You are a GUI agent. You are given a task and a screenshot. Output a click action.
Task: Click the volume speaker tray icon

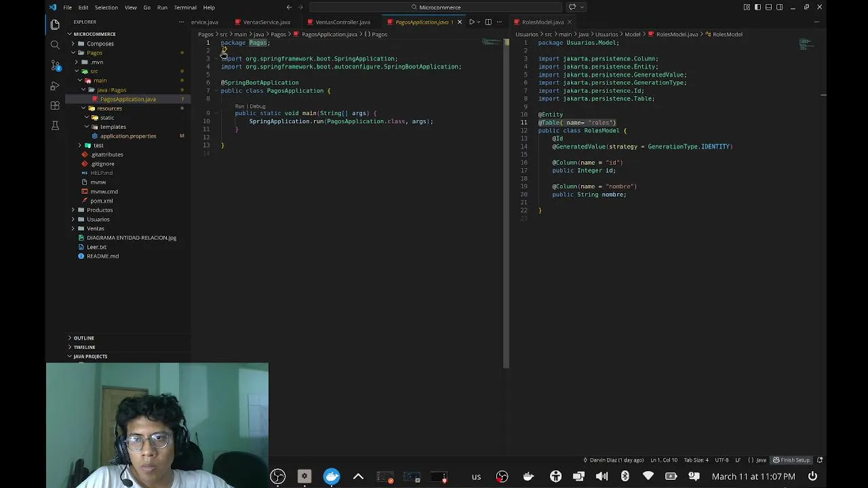click(x=601, y=476)
